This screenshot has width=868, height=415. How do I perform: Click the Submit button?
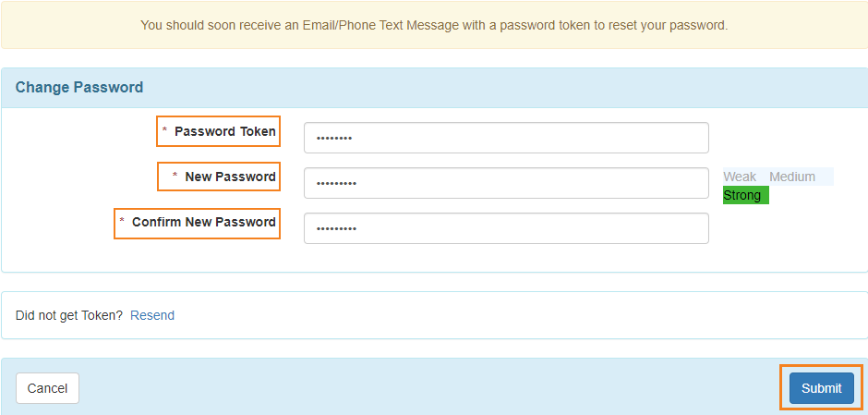tap(822, 388)
